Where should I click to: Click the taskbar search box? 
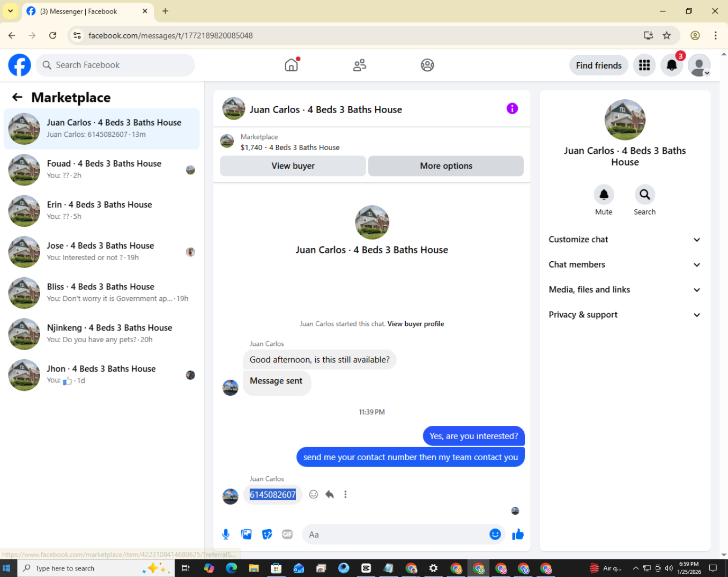96,568
